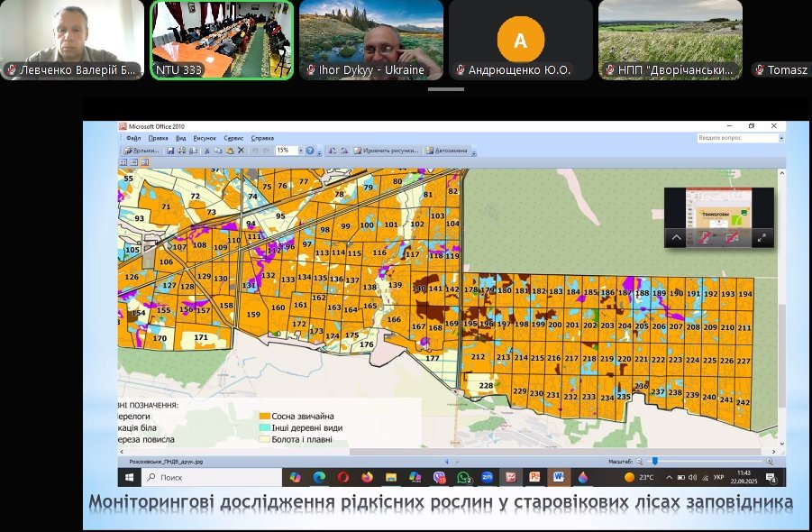Click the Введите вопрос help input field
The width and height of the screenshot is (812, 532).
tap(737, 138)
